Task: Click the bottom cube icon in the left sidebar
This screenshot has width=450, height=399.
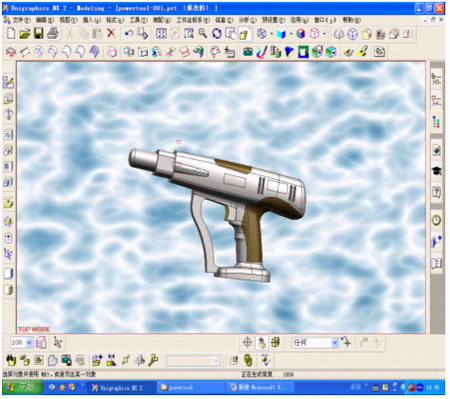Action: pos(8,290)
